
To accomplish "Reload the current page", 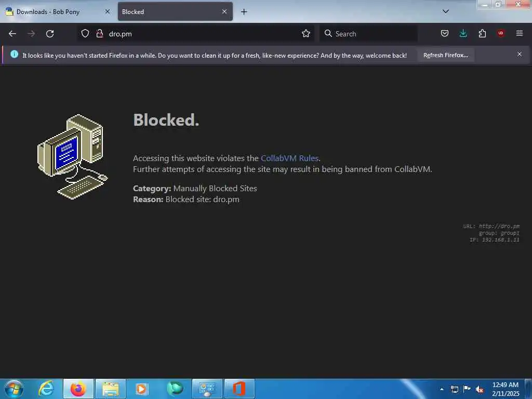I will click(x=50, y=34).
